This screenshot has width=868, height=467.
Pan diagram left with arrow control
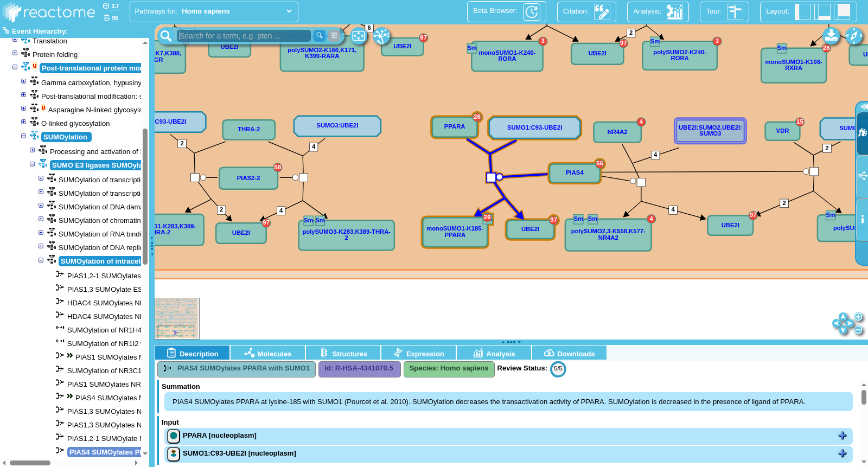point(837,323)
